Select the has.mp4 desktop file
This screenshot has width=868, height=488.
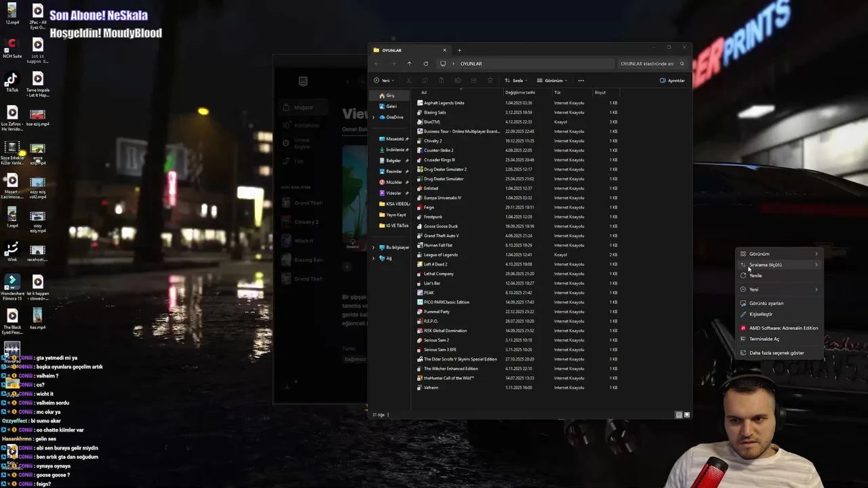(37, 319)
